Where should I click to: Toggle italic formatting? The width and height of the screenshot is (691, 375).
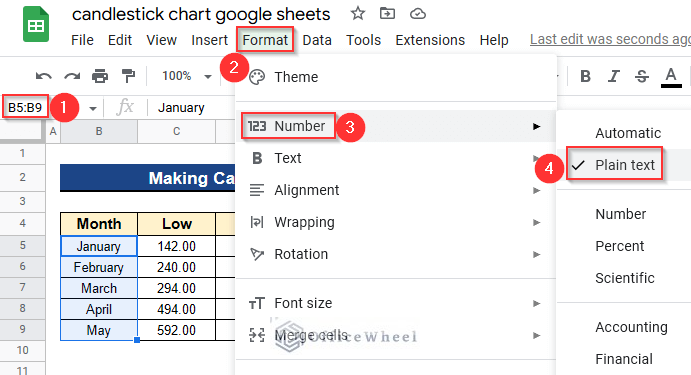(613, 76)
